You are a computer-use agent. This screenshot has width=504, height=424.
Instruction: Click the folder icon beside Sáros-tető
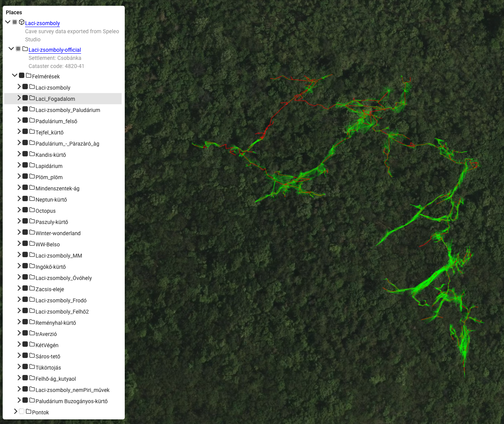pos(32,356)
